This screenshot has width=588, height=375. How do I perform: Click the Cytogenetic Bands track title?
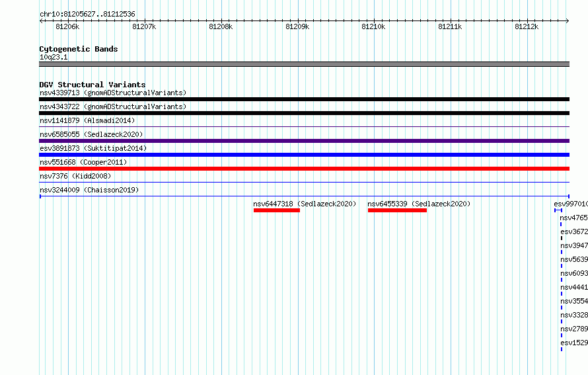point(79,49)
